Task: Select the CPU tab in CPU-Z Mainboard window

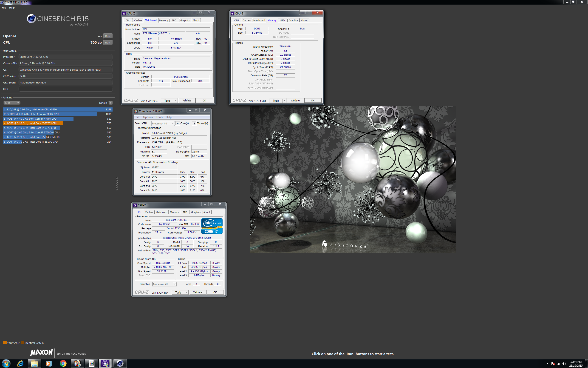Action: [128, 20]
